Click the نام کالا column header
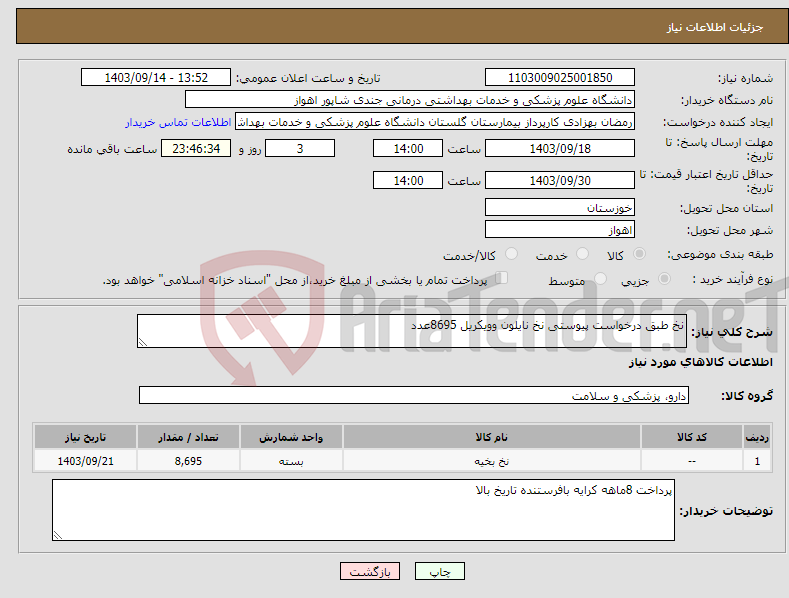The width and height of the screenshot is (789, 598). coord(492,437)
